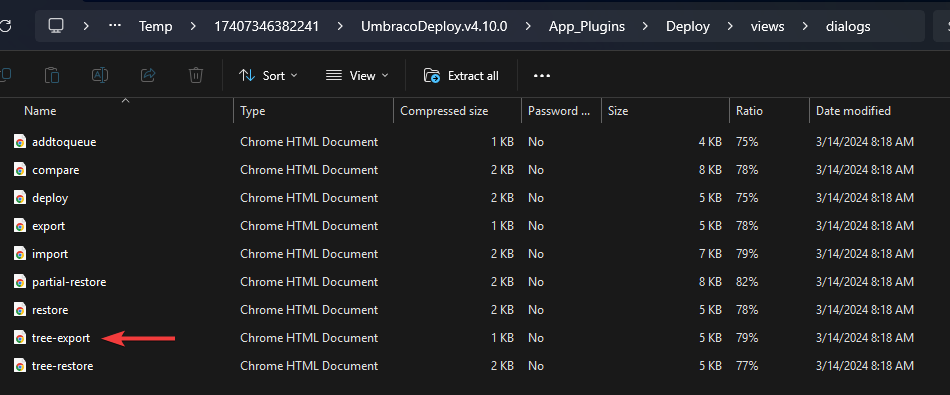Click the Share icon in toolbar
The height and width of the screenshot is (395, 950).
click(x=148, y=75)
